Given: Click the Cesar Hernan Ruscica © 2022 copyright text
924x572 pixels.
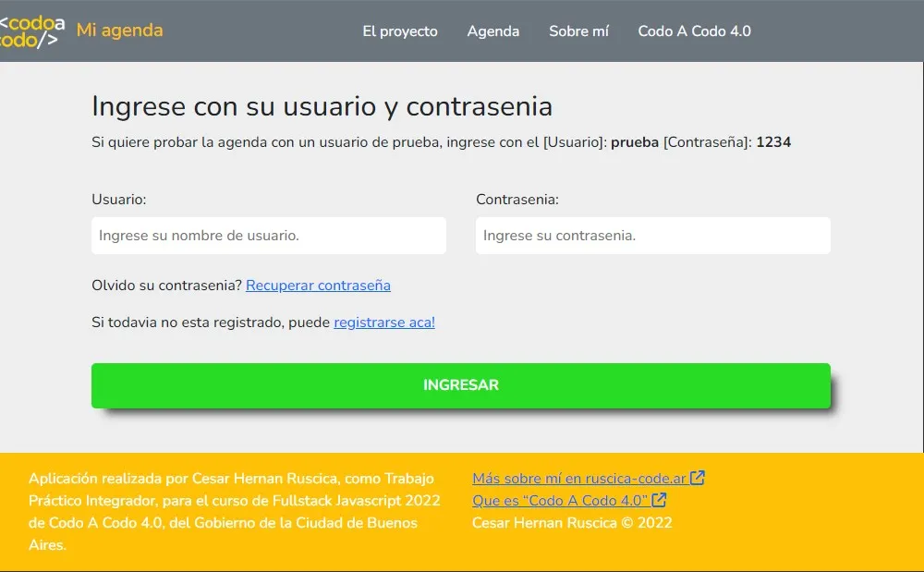Looking at the screenshot, I should [572, 523].
